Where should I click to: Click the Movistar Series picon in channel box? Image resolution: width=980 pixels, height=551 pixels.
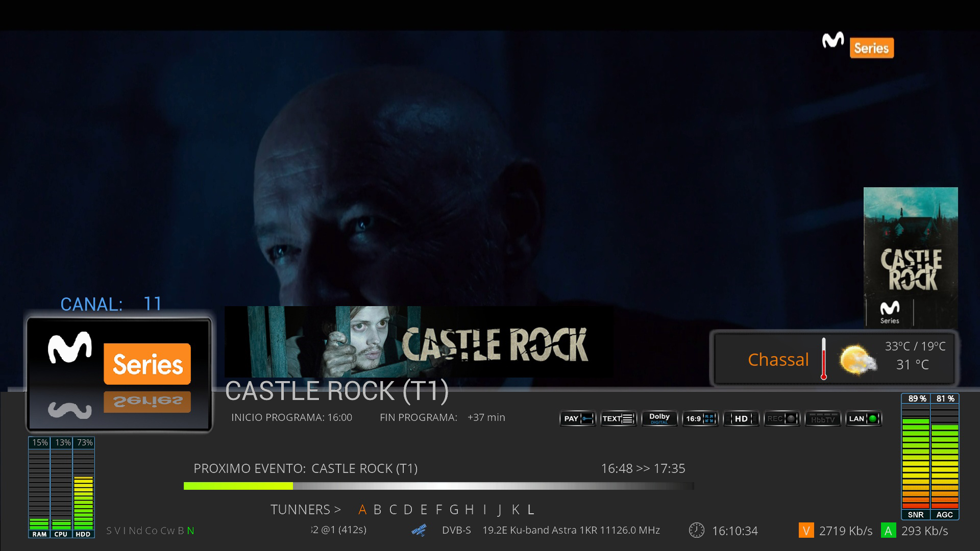click(x=119, y=374)
